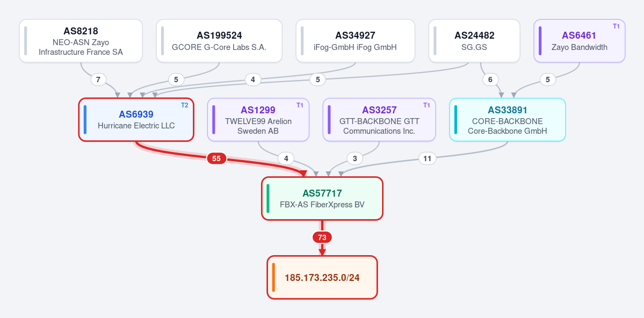Click the AS6461 Zayo Bandwidth node

point(580,41)
